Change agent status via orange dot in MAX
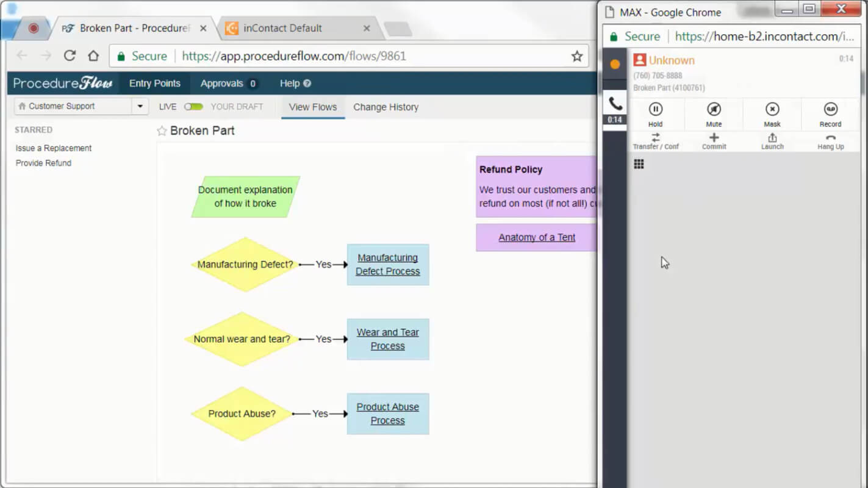 (x=615, y=64)
